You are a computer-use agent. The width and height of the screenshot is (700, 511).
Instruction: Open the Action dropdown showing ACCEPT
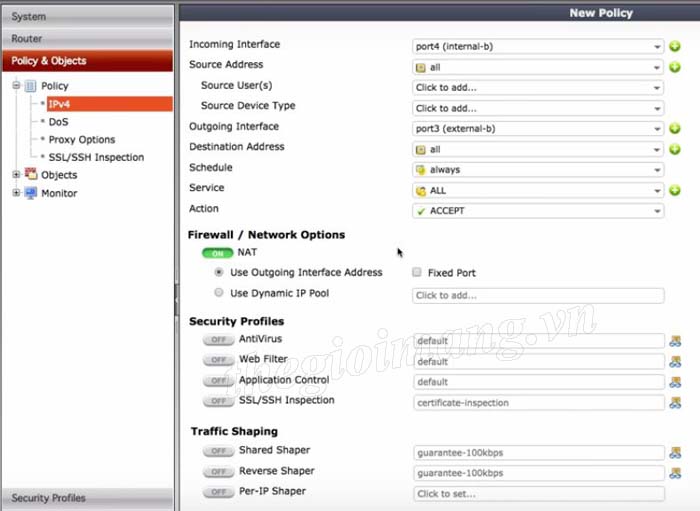538,211
